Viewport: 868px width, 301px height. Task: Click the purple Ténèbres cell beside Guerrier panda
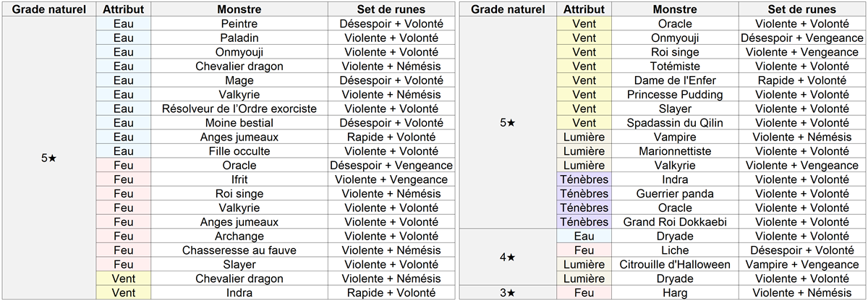click(584, 194)
